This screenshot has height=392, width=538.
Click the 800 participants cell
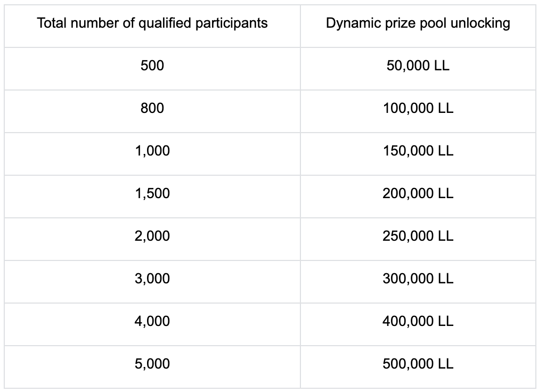[x=152, y=109]
